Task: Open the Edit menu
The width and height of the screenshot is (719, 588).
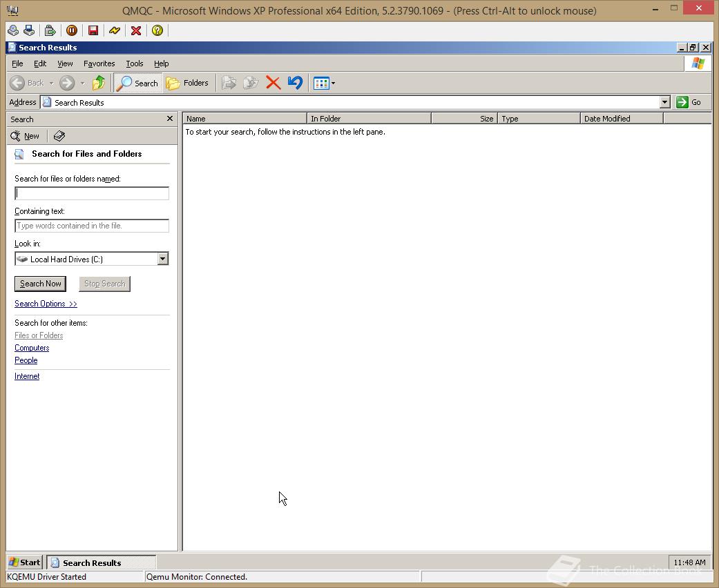Action: [40, 63]
